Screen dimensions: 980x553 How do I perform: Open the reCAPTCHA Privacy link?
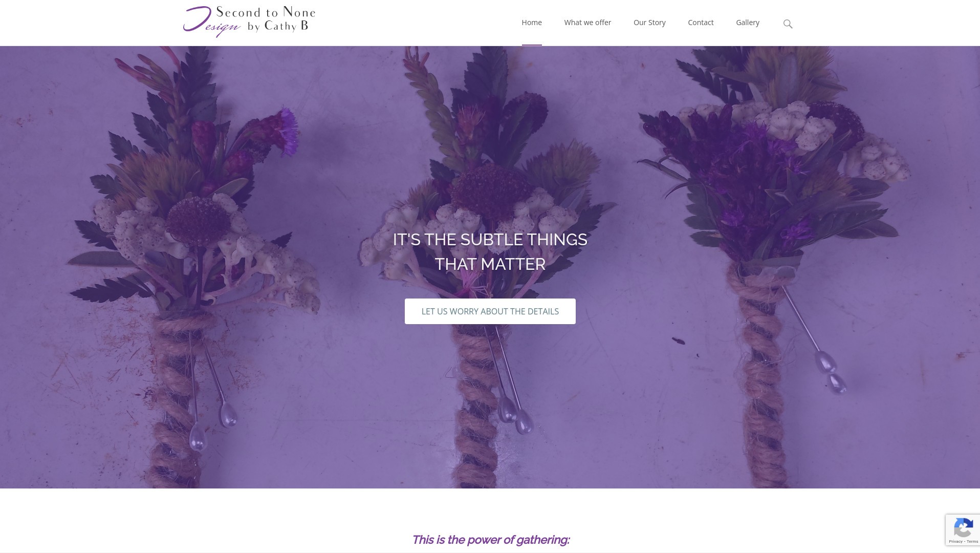955,542
